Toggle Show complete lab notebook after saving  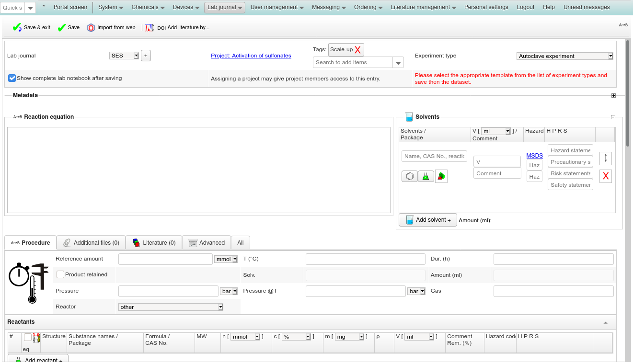pyautogui.click(x=12, y=78)
